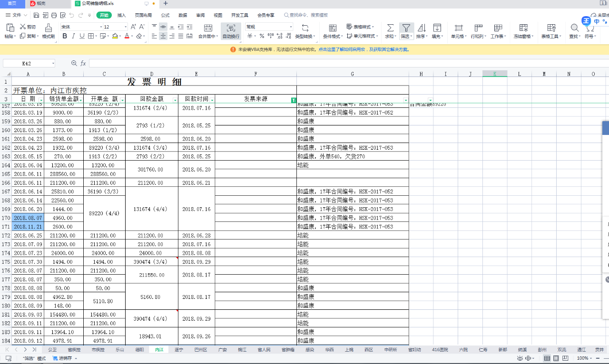This screenshot has height=364, width=609.
Task: Click the Filter (筛选) funnel icon
Action: pyautogui.click(x=406, y=28)
